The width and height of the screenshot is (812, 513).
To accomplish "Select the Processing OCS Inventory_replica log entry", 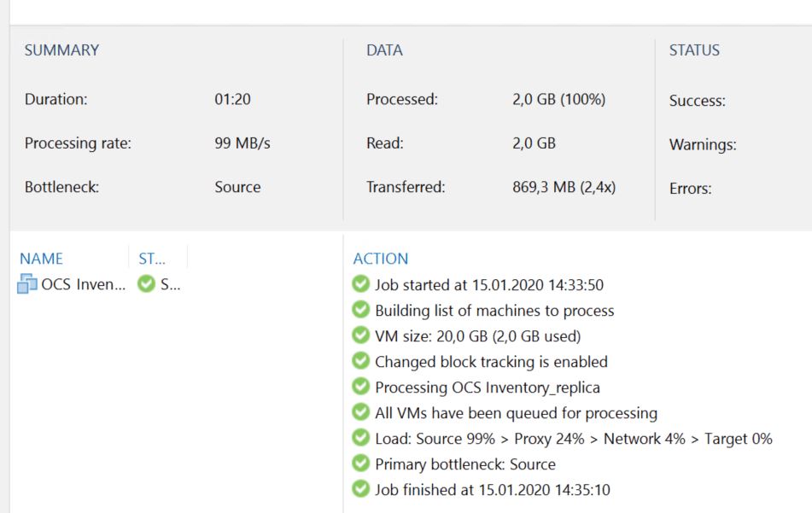I will click(x=487, y=388).
